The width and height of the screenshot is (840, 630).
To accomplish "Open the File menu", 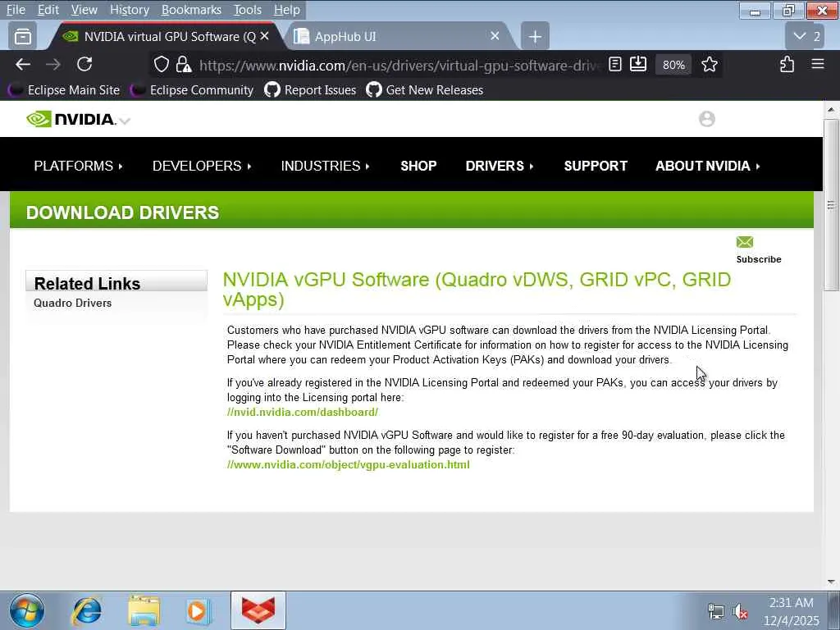I will (x=16, y=10).
